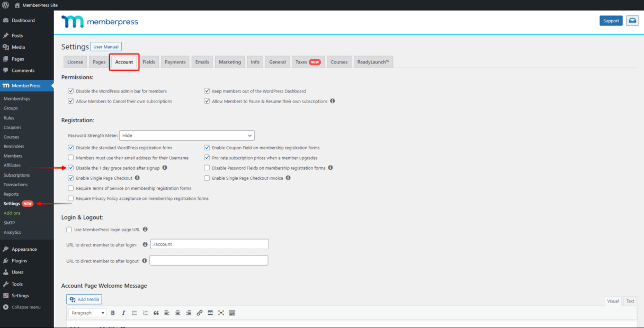Toggle italic formatting in the editor toolbar
644x328 pixels.
pos(123,313)
